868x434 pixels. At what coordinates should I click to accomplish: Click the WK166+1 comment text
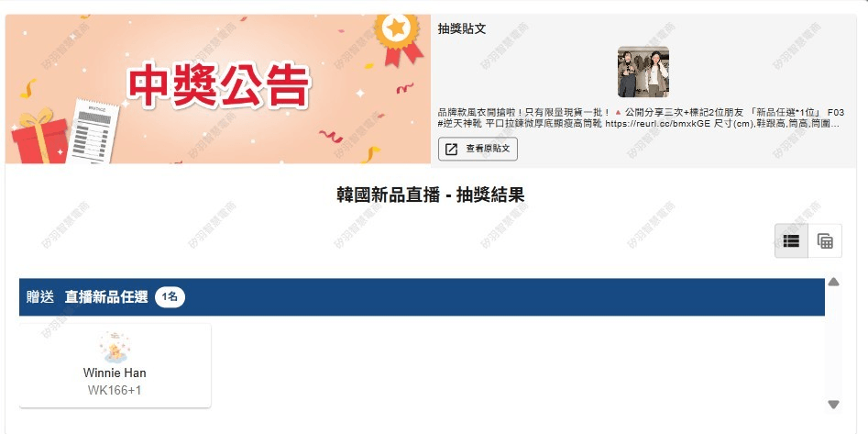(x=115, y=390)
